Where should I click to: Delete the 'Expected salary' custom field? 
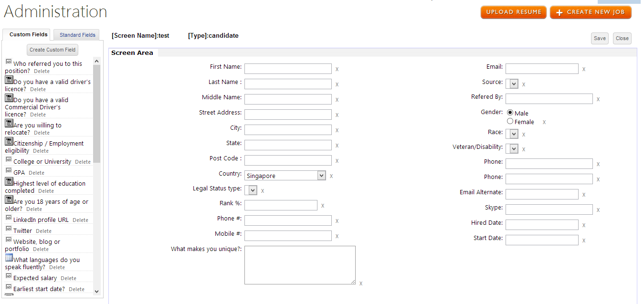click(68, 279)
